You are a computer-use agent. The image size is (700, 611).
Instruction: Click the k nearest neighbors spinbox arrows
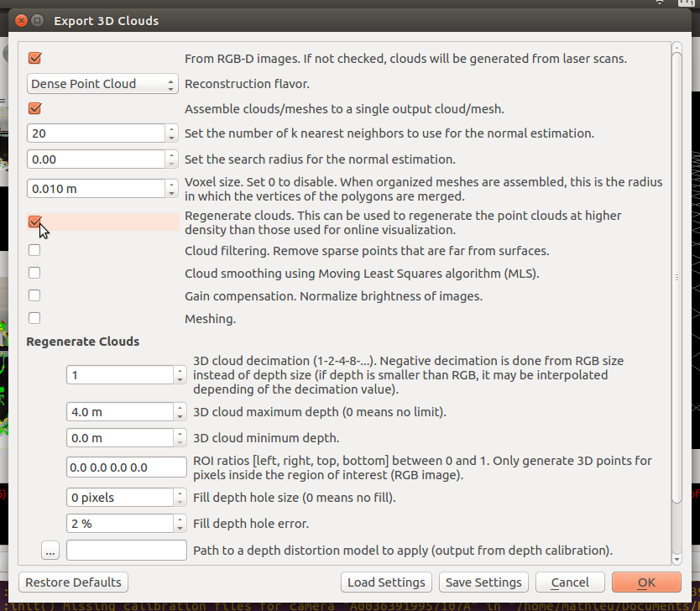coord(171,133)
